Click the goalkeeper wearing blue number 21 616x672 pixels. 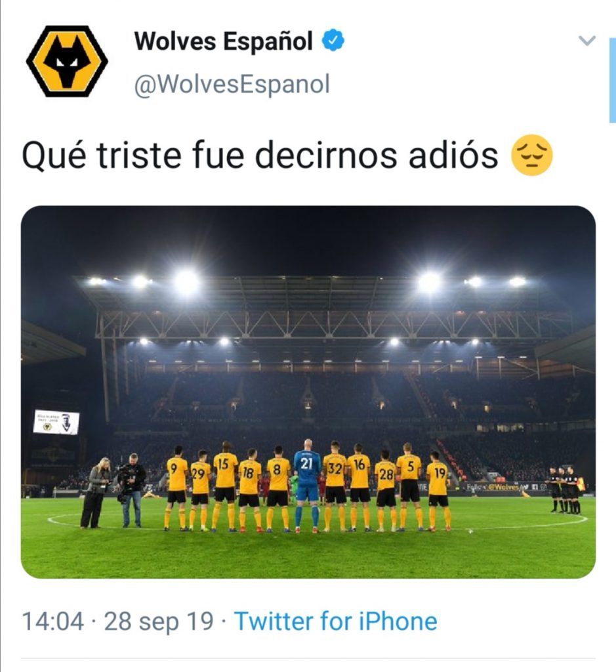tap(308, 486)
